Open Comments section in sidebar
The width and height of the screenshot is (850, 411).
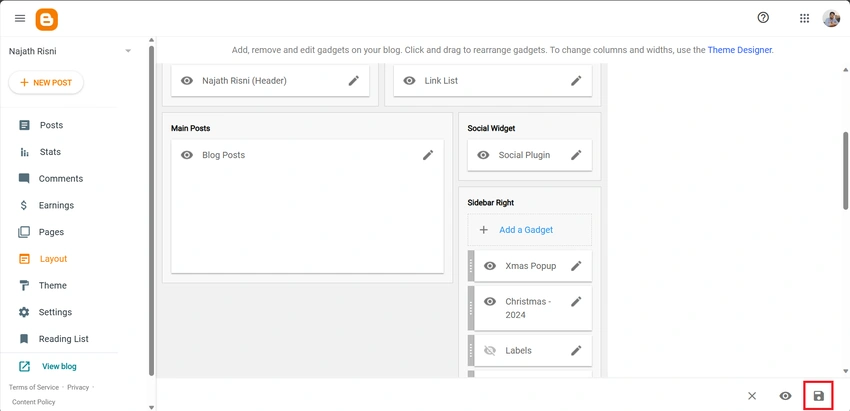pos(61,178)
